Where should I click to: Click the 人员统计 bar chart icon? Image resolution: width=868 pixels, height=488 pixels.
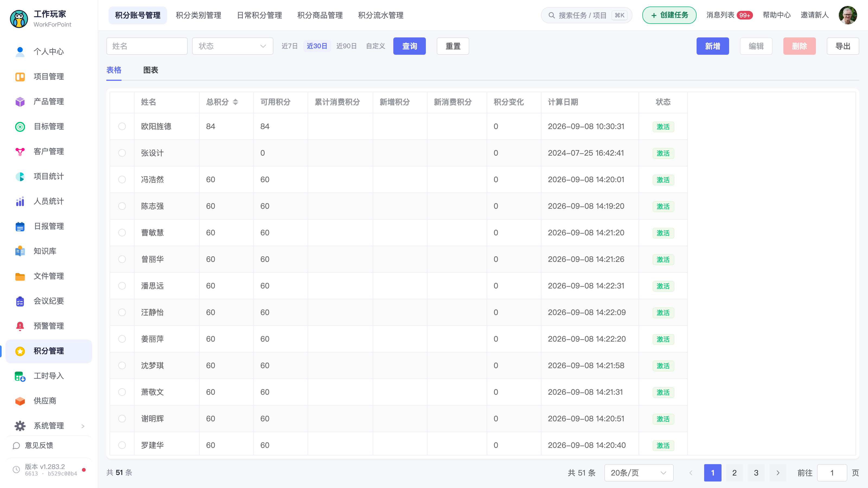pos(20,201)
